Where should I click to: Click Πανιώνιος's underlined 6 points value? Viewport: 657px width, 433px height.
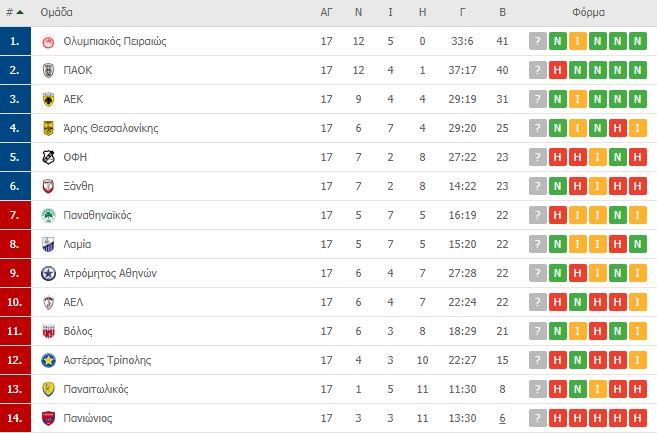502,418
